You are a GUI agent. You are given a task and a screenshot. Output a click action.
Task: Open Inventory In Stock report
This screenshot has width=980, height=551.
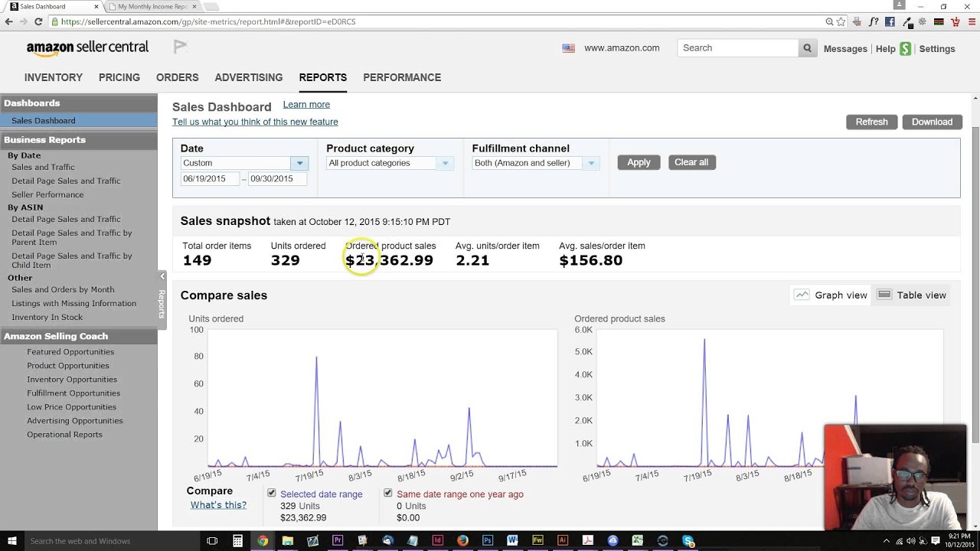(47, 317)
